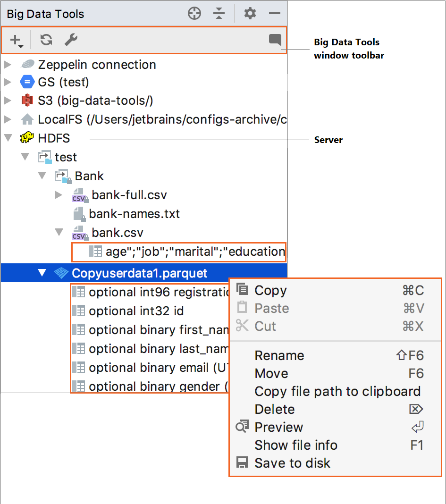Collapse the Copyuserdata1.parquet file node
Viewport: 446px width, 504px height.
42,273
